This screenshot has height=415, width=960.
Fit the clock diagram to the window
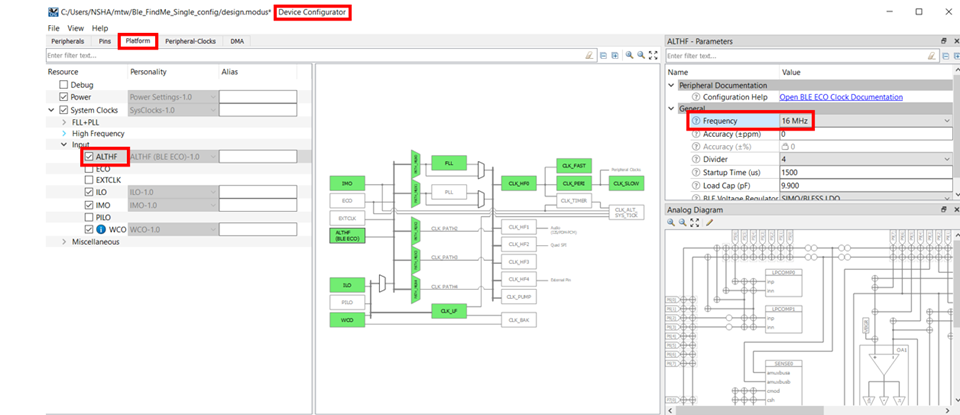pos(653,55)
